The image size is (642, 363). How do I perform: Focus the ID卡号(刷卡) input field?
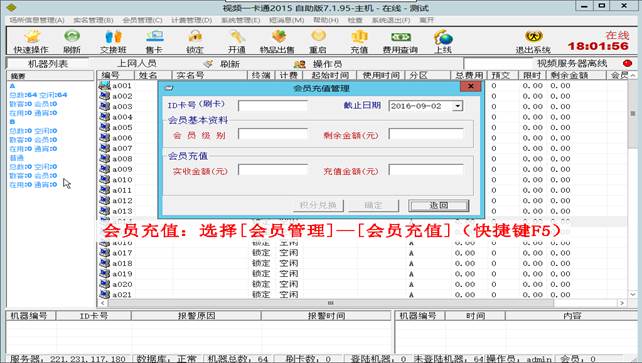click(x=273, y=106)
